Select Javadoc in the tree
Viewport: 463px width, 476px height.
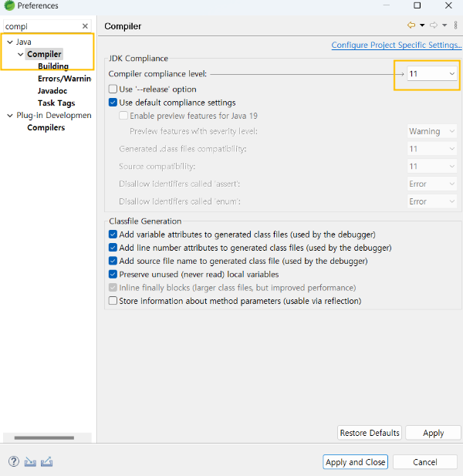[52, 91]
